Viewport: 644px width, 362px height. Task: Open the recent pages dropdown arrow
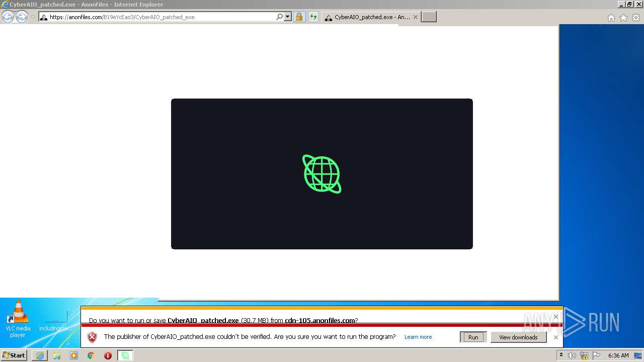click(x=33, y=17)
